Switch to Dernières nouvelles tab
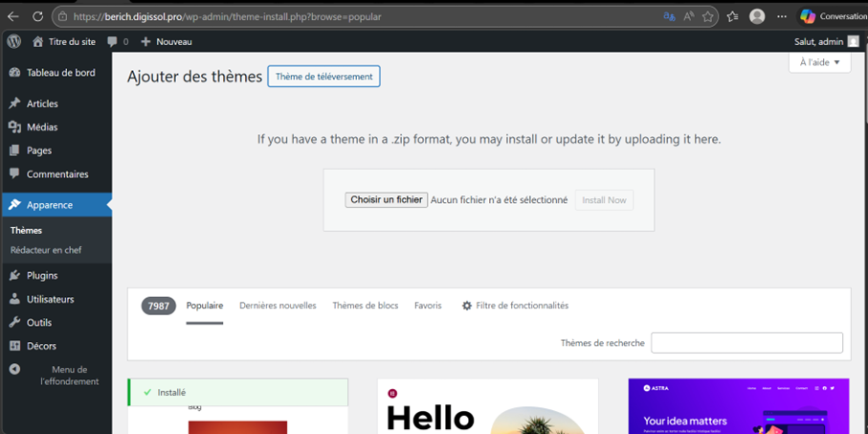Image resolution: width=868 pixels, height=434 pixels. [278, 306]
